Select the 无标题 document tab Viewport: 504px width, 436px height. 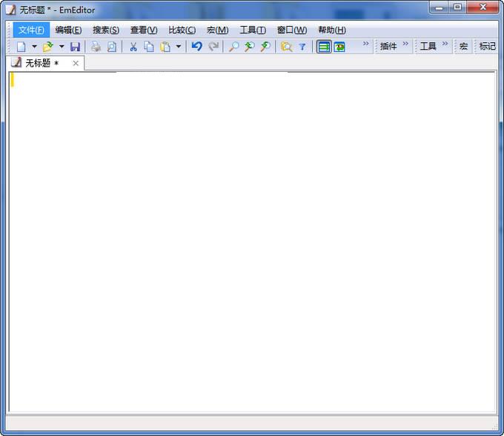click(x=42, y=63)
